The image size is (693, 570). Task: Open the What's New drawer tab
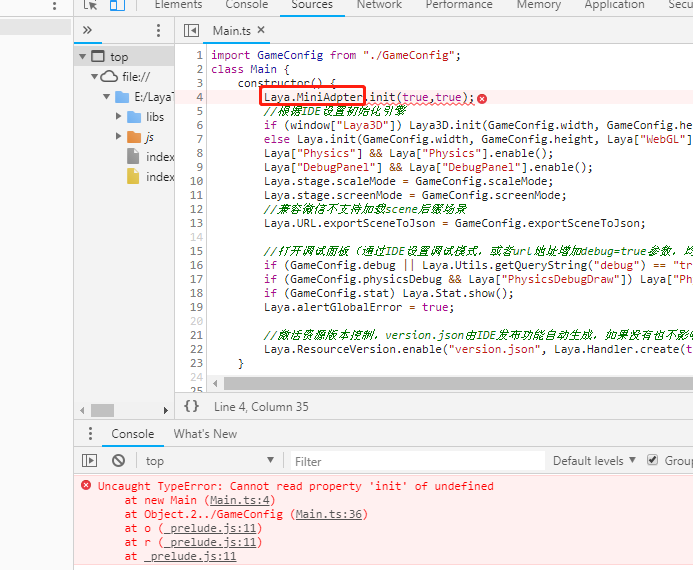coord(205,434)
